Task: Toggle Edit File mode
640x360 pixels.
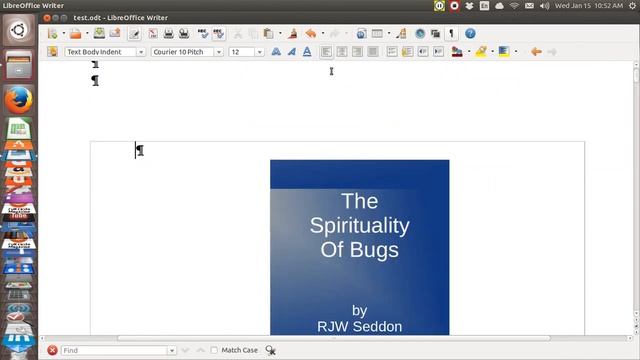Action: click(134, 33)
